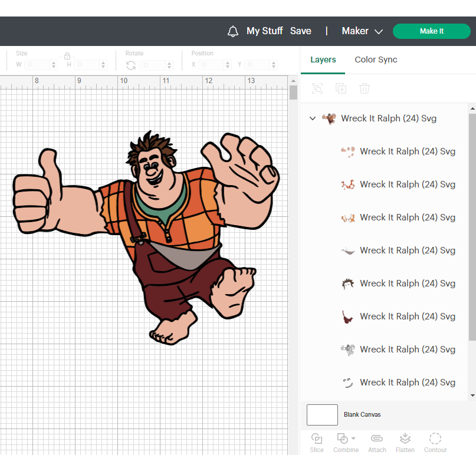Click the Slice tool icon

tap(317, 438)
